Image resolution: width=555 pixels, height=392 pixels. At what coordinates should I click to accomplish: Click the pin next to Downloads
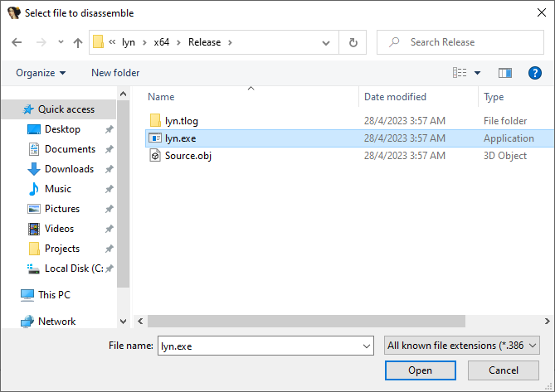[x=110, y=169]
